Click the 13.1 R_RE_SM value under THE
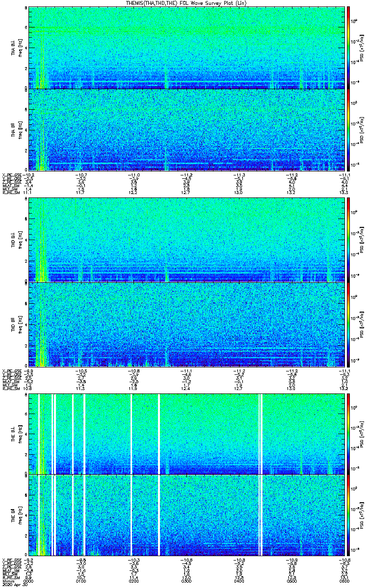Viewport: 368px width, 588px height. click(x=344, y=578)
